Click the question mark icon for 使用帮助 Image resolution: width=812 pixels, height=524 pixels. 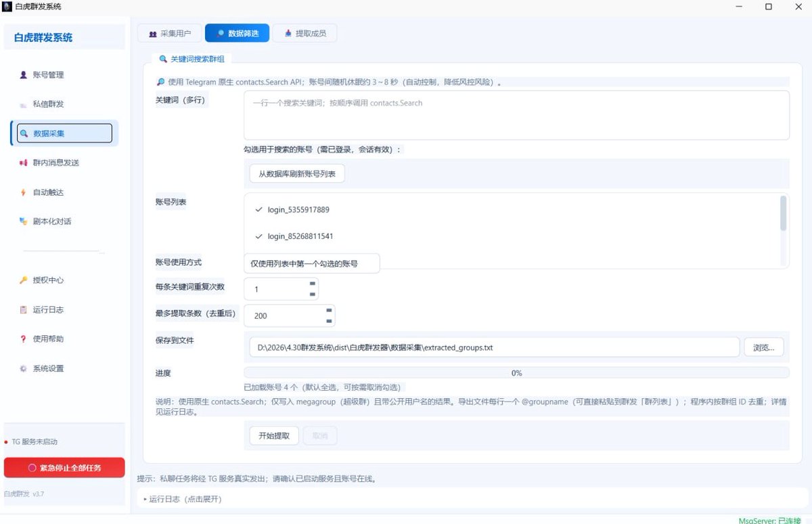point(24,339)
